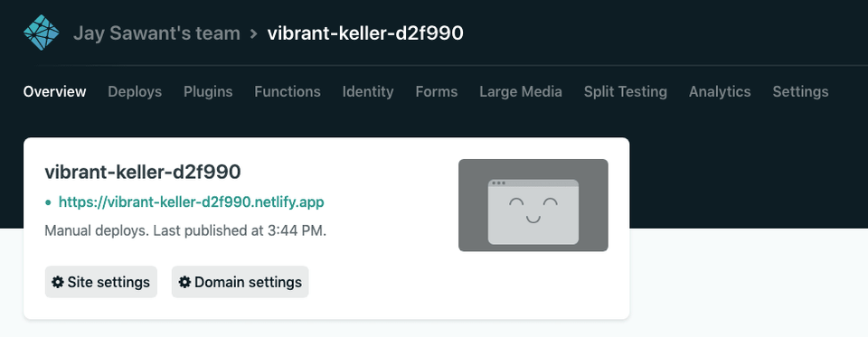Open the Large Media tab
Image resolution: width=868 pixels, height=337 pixels.
[x=521, y=91]
